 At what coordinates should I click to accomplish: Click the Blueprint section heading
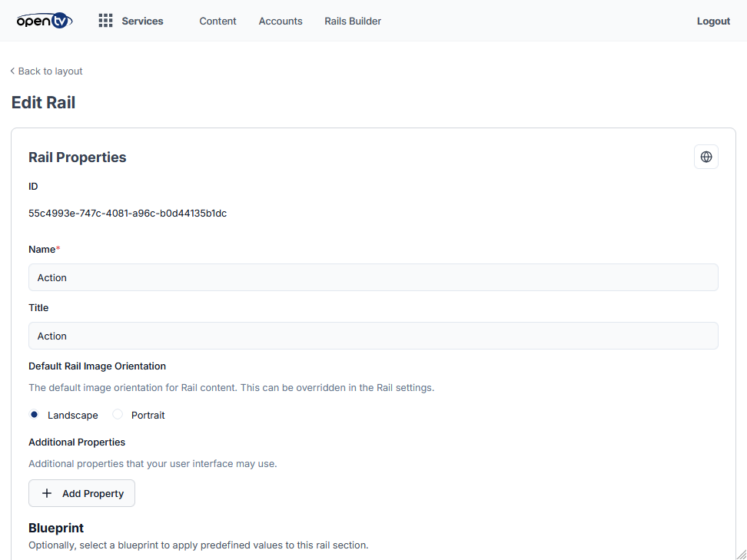click(56, 528)
